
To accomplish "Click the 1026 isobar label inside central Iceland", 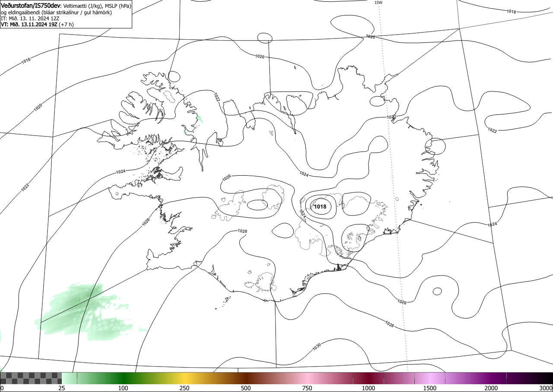I will pos(226,177).
